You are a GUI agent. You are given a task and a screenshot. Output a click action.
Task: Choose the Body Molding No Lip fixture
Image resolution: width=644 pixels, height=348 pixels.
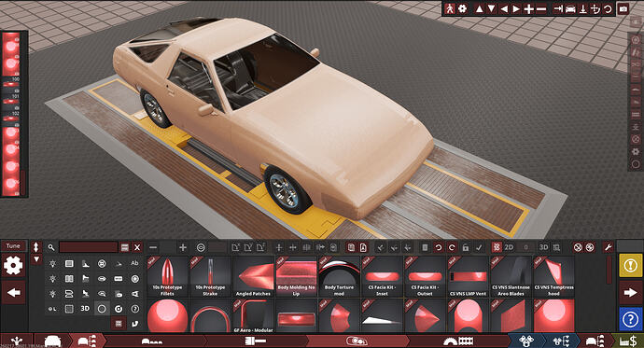pyautogui.click(x=296, y=276)
